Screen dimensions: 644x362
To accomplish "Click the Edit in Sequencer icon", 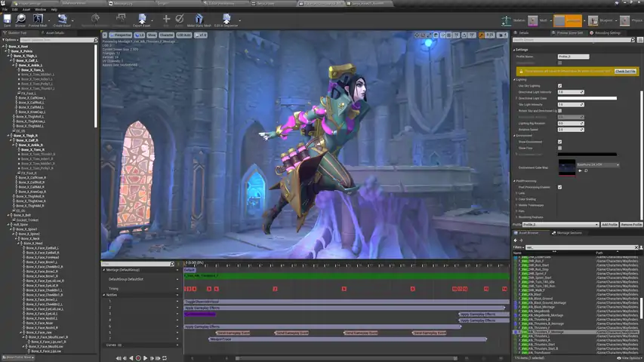I will click(x=226, y=18).
